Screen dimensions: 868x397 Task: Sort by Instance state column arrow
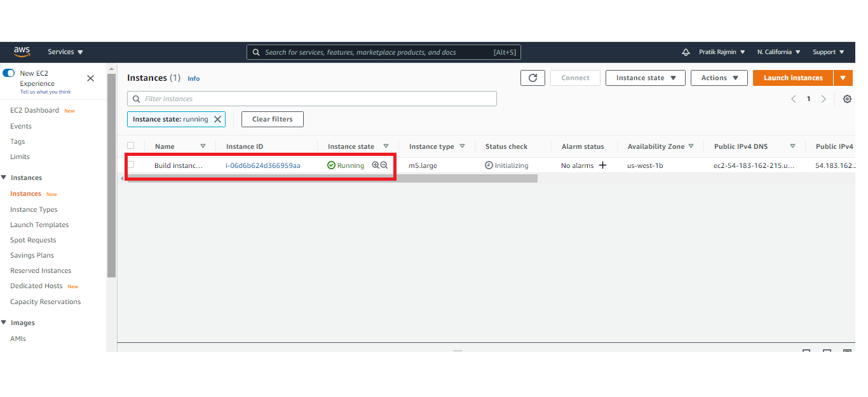click(386, 146)
